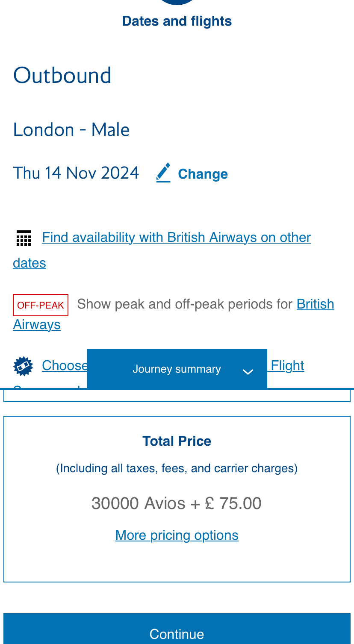
Task: Select the Dates and flights step label
Action: (177, 21)
